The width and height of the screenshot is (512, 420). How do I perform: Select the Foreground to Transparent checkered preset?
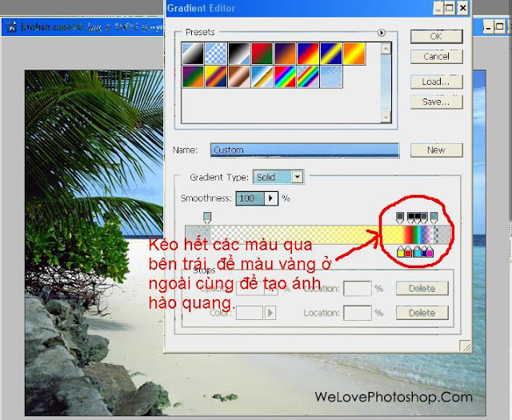216,54
